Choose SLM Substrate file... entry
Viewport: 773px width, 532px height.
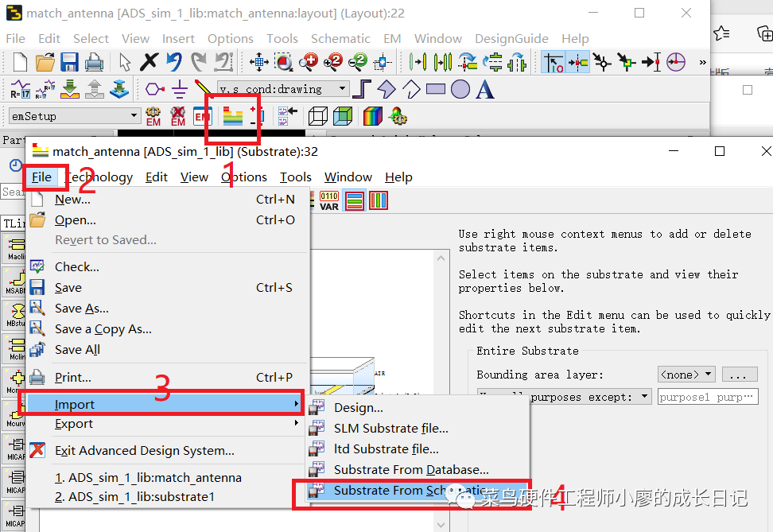click(418, 428)
